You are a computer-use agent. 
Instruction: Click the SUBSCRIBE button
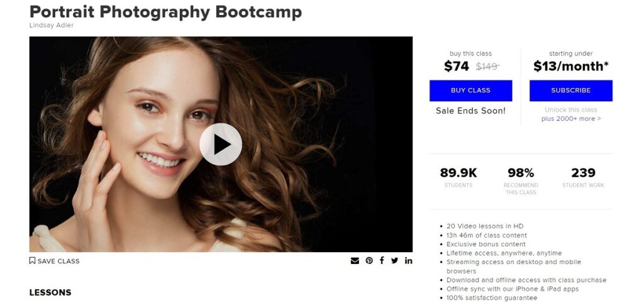coord(571,91)
